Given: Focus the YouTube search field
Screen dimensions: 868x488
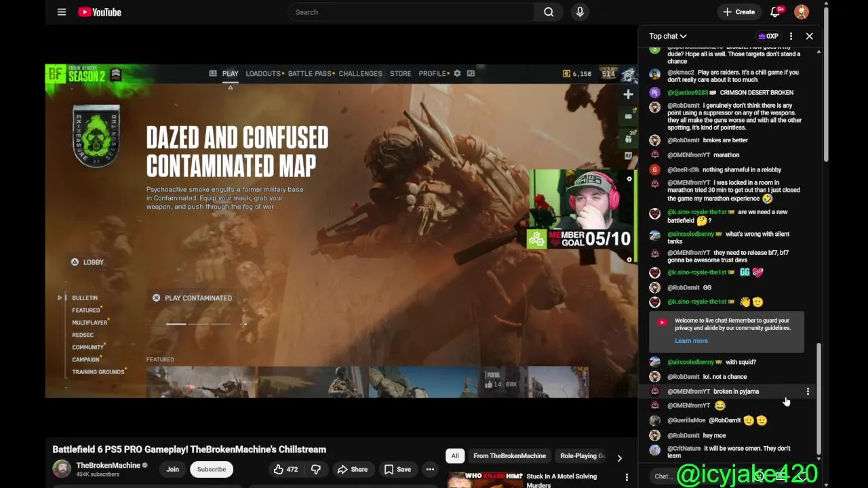Looking at the screenshot, I should click(411, 12).
